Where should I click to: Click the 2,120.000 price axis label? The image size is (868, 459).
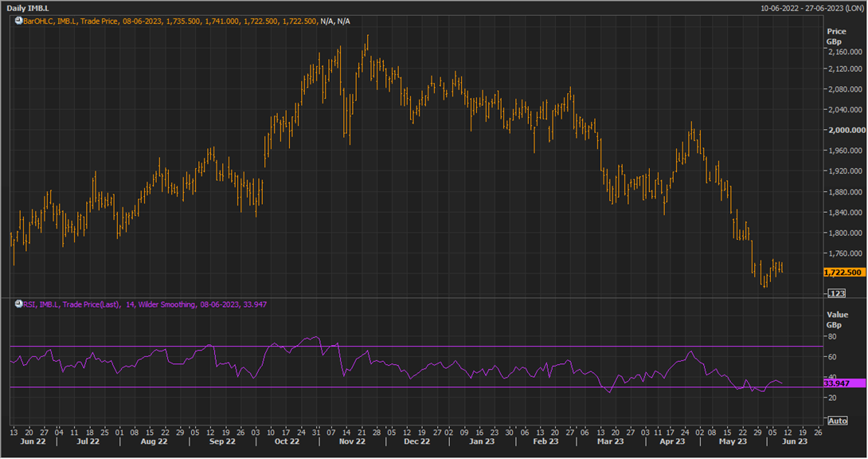pyautogui.click(x=845, y=69)
